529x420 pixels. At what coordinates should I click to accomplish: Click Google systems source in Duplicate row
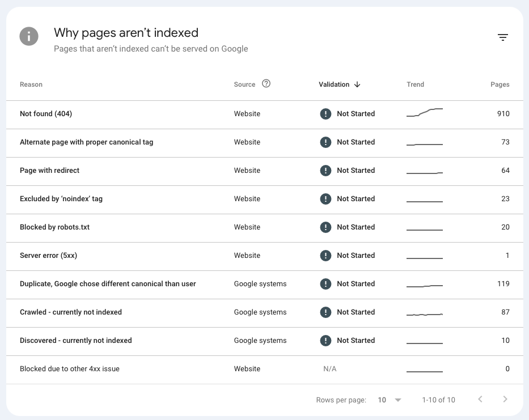(x=260, y=284)
